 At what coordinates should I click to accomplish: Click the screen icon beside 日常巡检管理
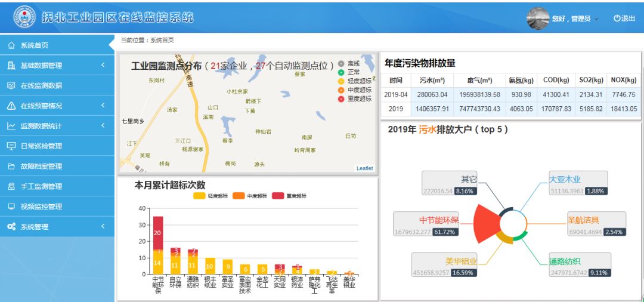11,146
